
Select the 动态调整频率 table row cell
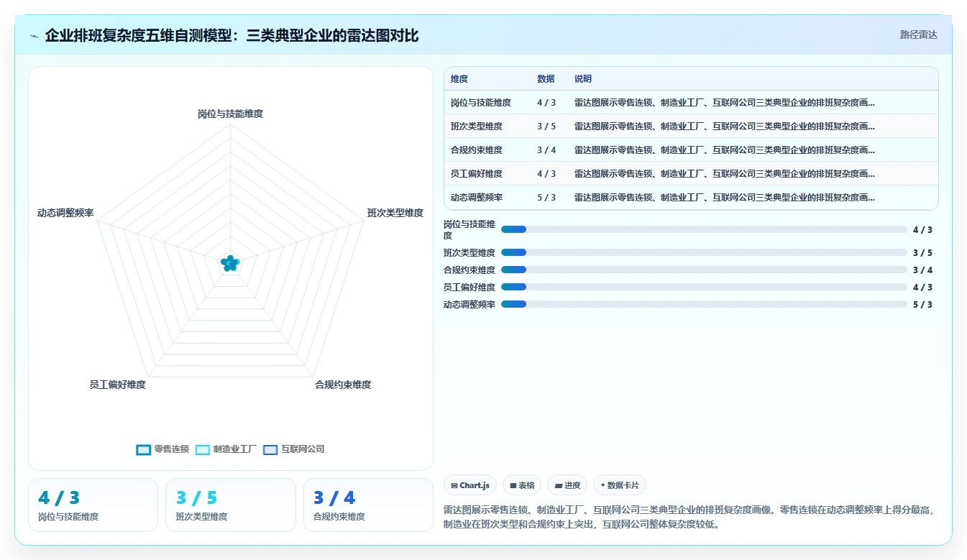(x=477, y=198)
